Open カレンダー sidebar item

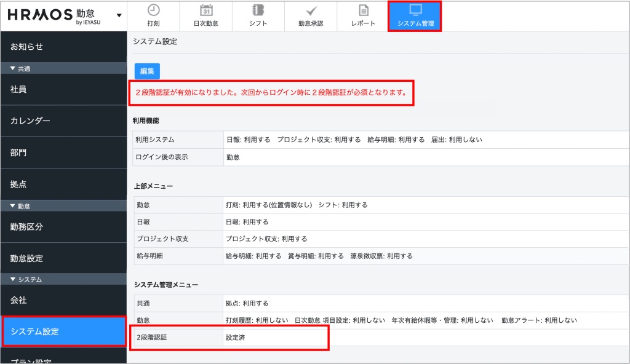30,121
